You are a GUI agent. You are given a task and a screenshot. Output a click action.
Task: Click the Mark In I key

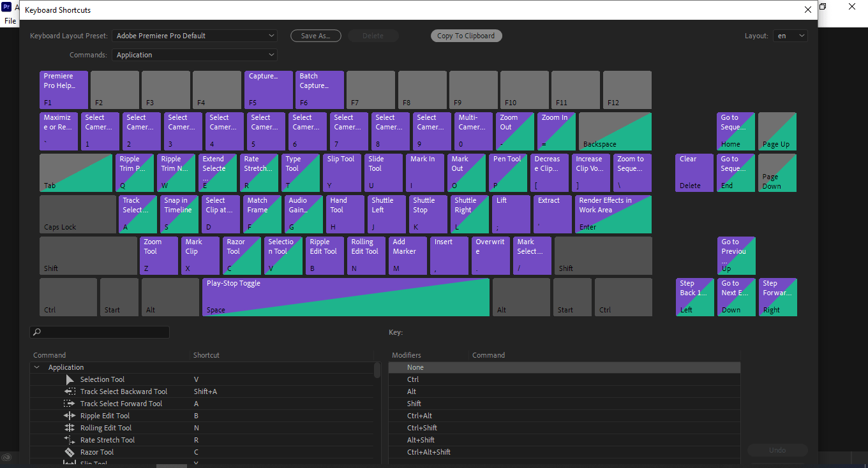point(425,173)
